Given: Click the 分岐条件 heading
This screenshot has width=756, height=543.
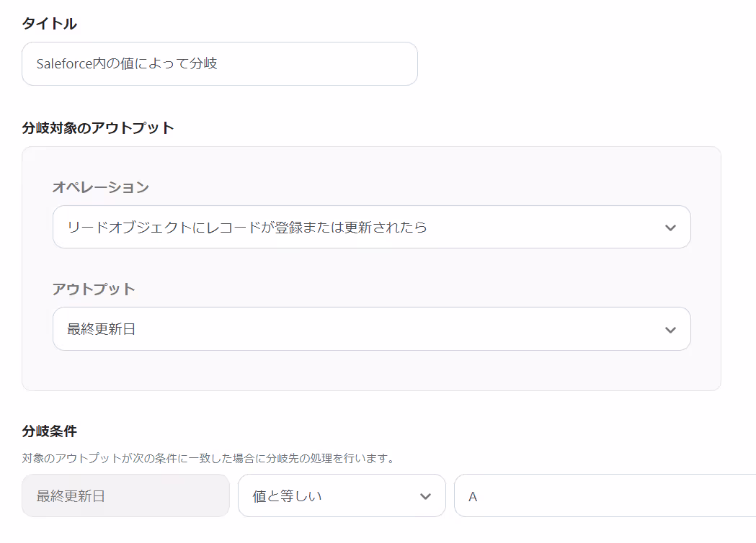Looking at the screenshot, I should [x=49, y=431].
